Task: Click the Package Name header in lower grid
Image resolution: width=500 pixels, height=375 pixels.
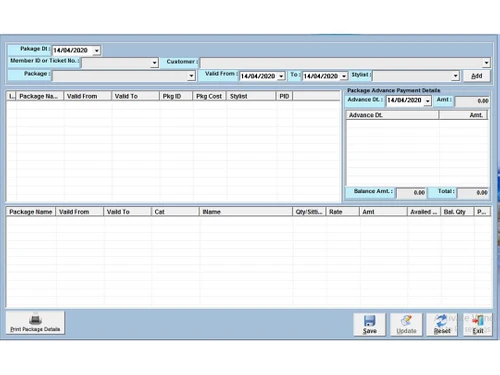Action: 31,212
